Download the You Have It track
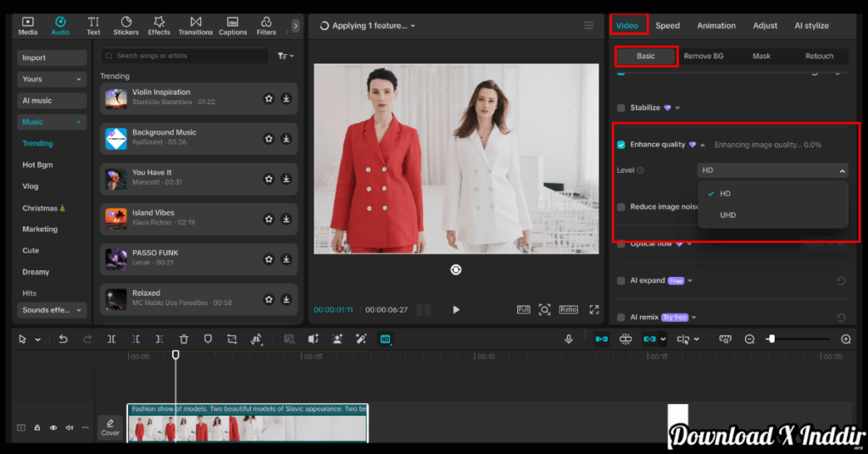Image resolution: width=868 pixels, height=454 pixels. coord(287,179)
